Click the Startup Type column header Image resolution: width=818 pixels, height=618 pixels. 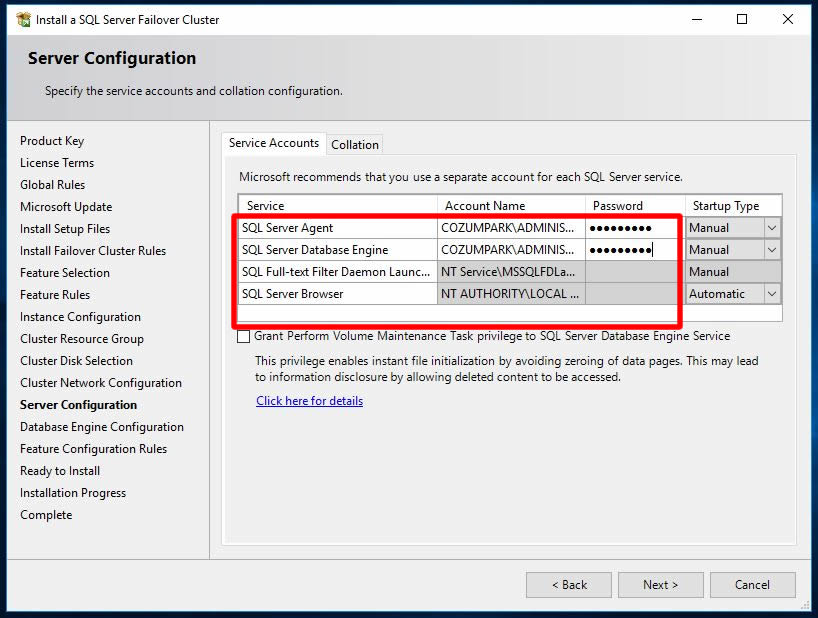(726, 206)
